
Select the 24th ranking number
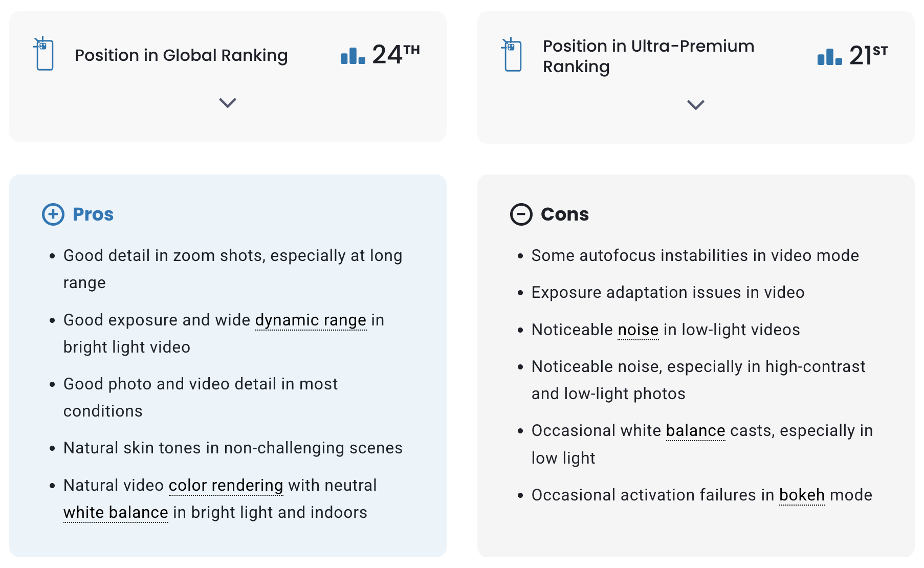pyautogui.click(x=395, y=54)
